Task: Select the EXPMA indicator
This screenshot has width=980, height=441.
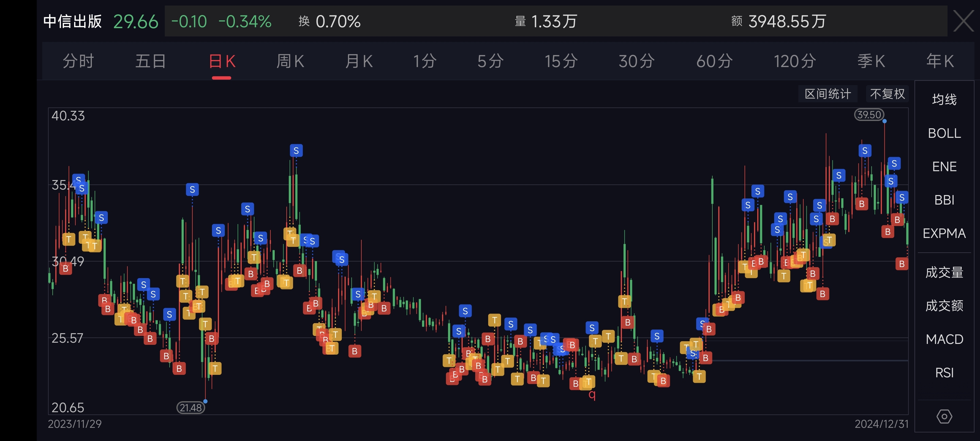Action: tap(944, 233)
